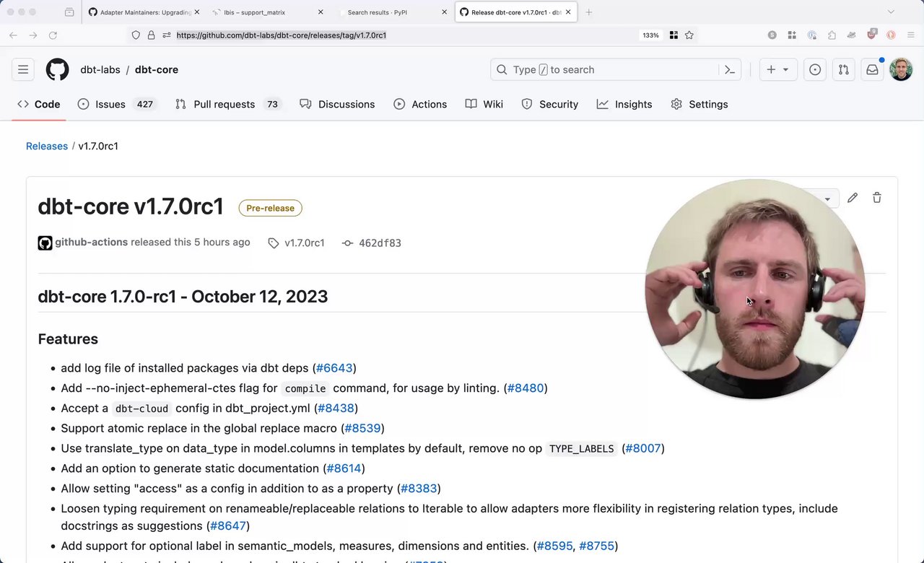Reload the page in the browser toolbar
Screen dimensions: 924x563
53,35
